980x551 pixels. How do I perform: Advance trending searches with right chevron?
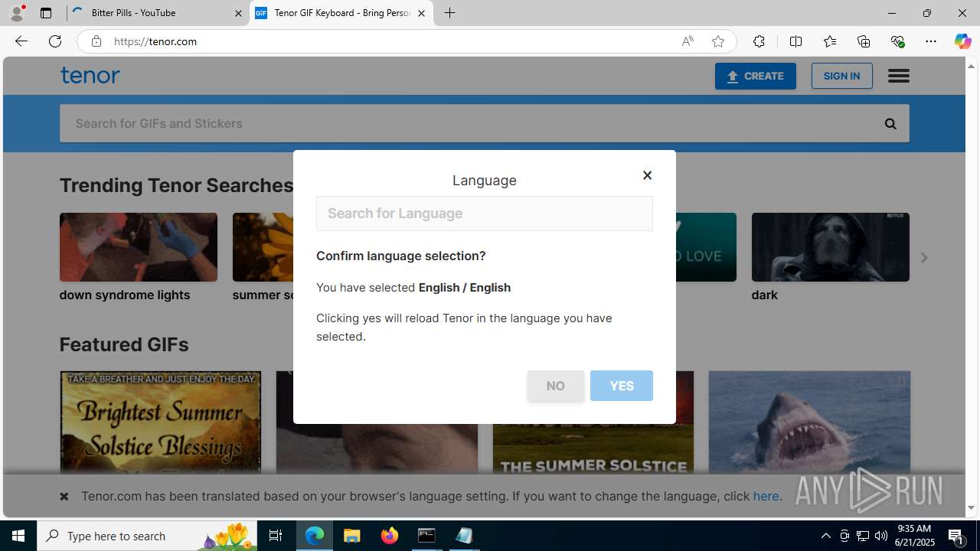923,258
